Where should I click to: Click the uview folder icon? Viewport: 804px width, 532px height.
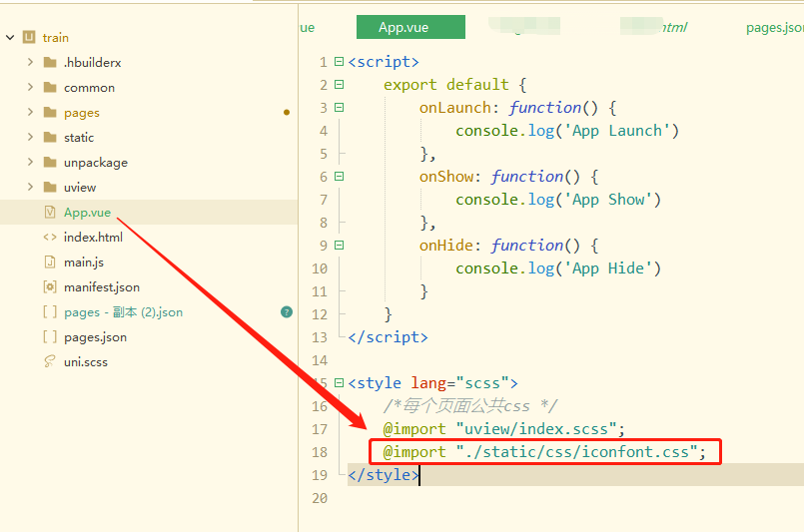pyautogui.click(x=50, y=187)
